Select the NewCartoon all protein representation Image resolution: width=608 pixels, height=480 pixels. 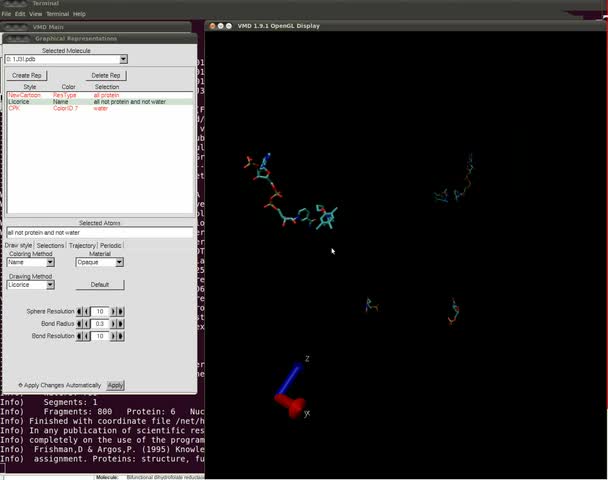pyautogui.click(x=100, y=95)
